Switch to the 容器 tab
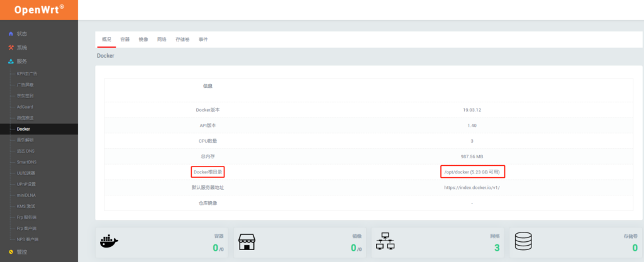 tap(125, 40)
